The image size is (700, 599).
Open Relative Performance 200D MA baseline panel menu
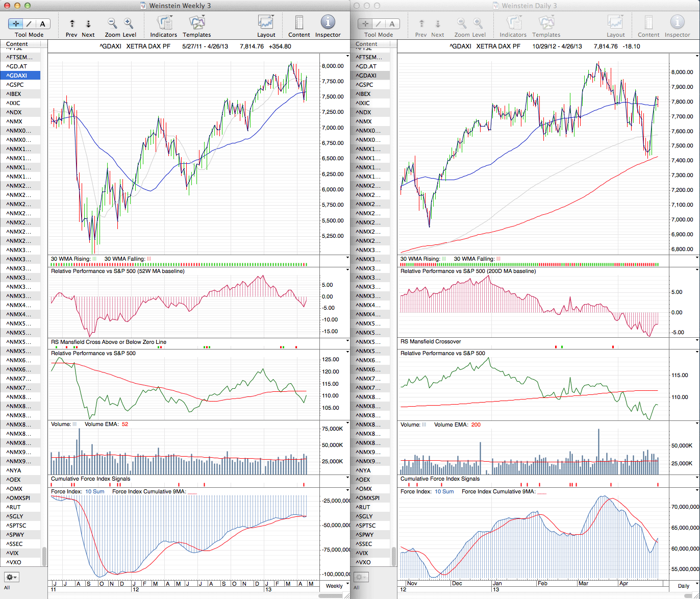pos(697,270)
